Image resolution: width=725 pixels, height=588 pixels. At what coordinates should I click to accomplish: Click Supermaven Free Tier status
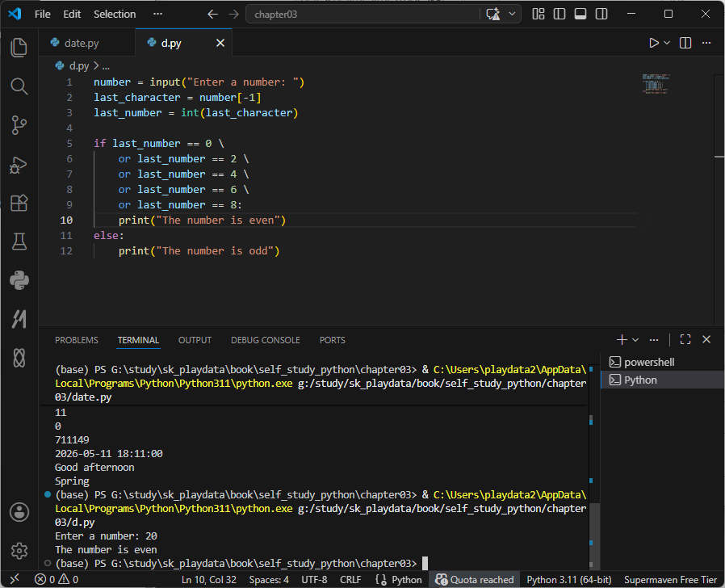coord(670,580)
